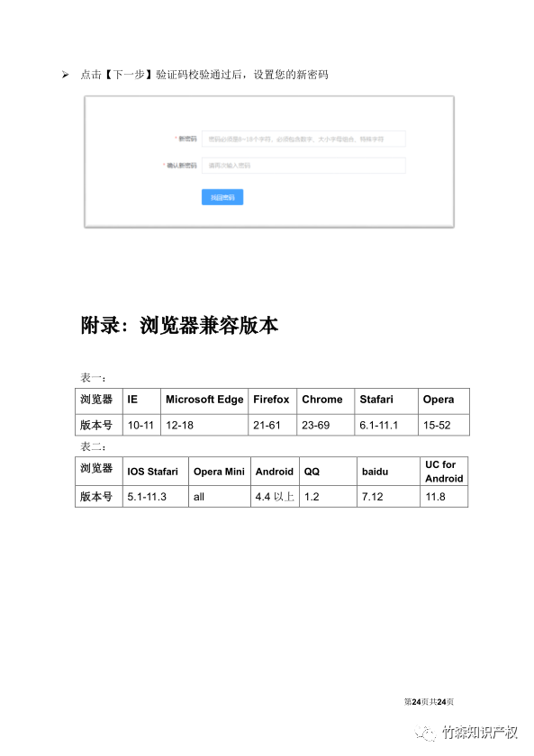534x756 pixels.
Task: Select the IOS Stafari header cell
Action: coord(156,471)
